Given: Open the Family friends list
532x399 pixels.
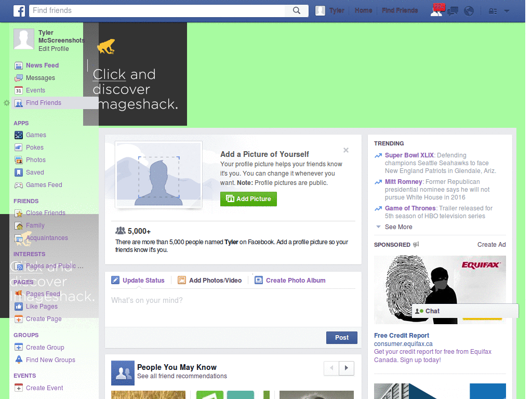Looking at the screenshot, I should pyautogui.click(x=35, y=225).
